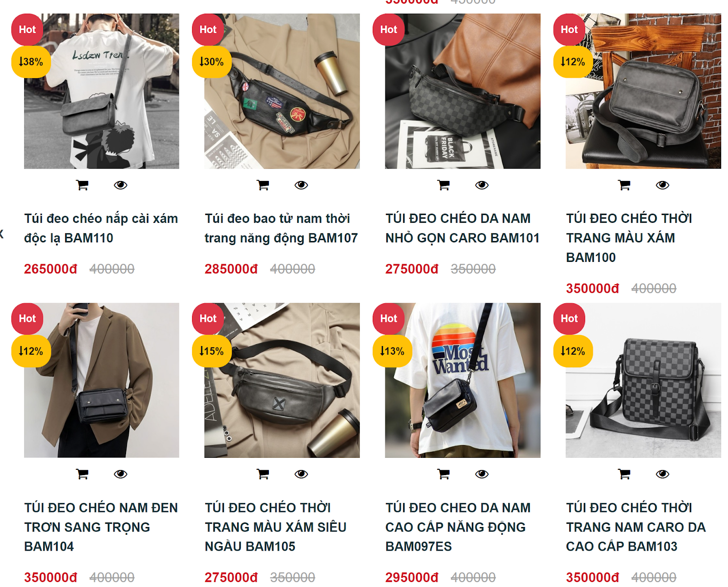Image resolution: width=728 pixels, height=587 pixels.
Task: Add BAM103 caro bag to cart
Action: [624, 474]
